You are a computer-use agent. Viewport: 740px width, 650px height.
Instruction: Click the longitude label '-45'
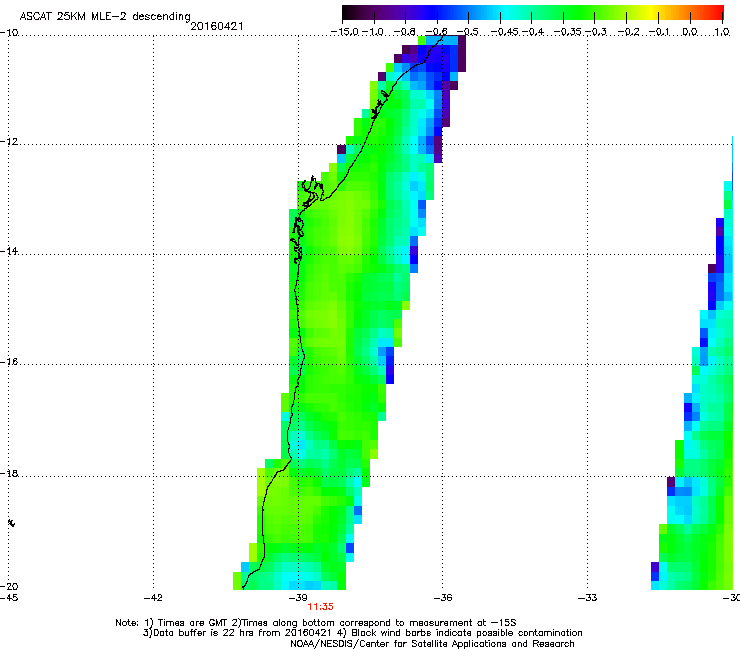tap(9, 598)
